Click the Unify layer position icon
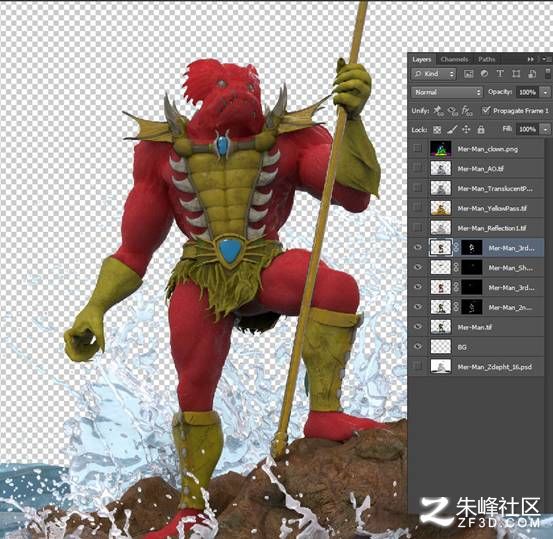 pos(438,111)
